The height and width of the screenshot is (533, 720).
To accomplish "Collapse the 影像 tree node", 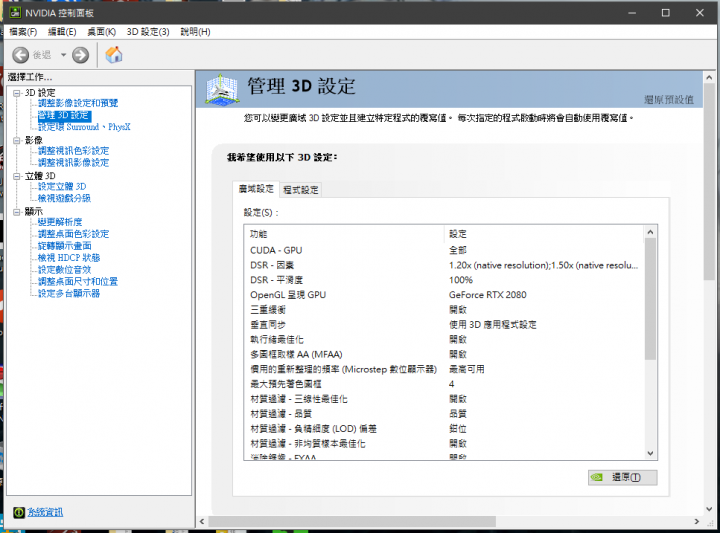I will 17,140.
